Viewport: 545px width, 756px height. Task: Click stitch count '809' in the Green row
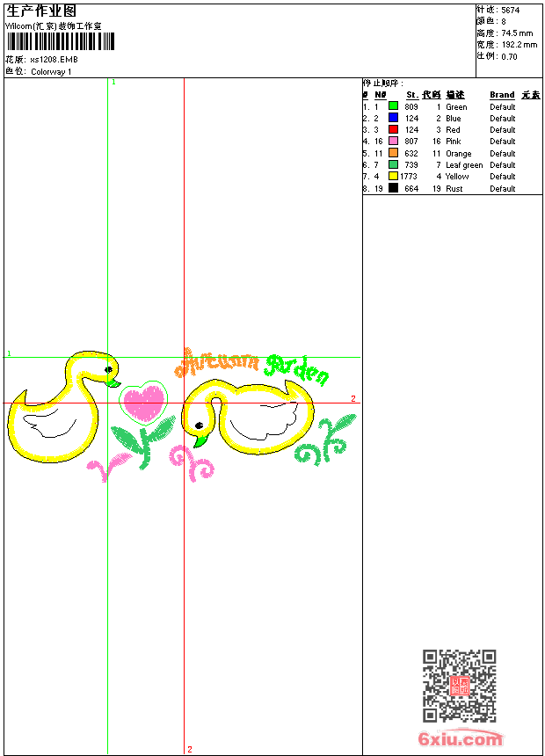point(411,107)
